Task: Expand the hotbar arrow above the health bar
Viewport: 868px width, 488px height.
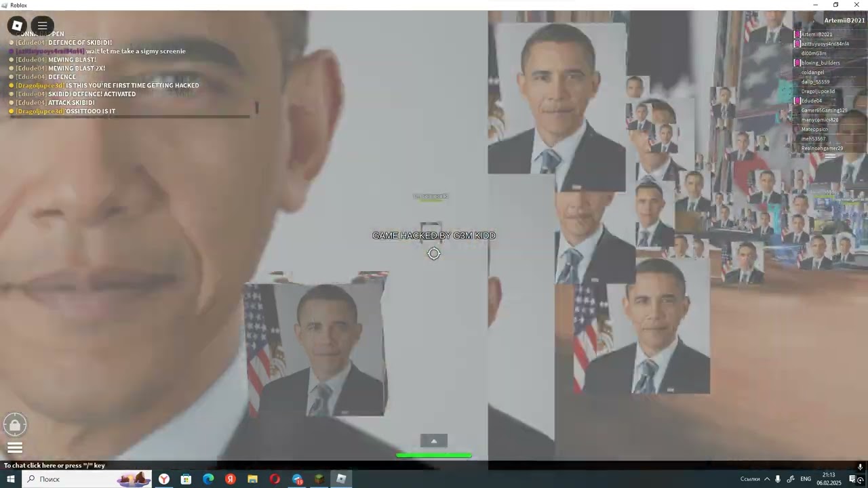Action: pyautogui.click(x=434, y=441)
